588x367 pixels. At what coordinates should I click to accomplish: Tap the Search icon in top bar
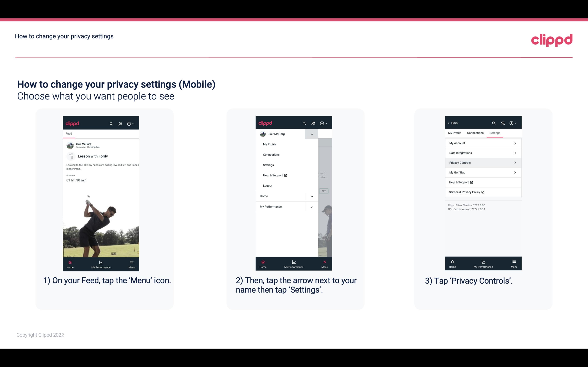[x=112, y=123]
